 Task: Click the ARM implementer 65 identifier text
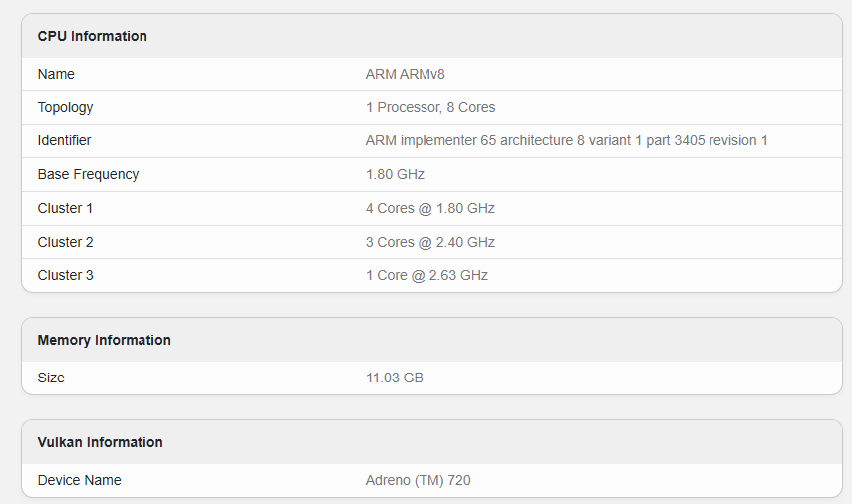pyautogui.click(x=566, y=140)
